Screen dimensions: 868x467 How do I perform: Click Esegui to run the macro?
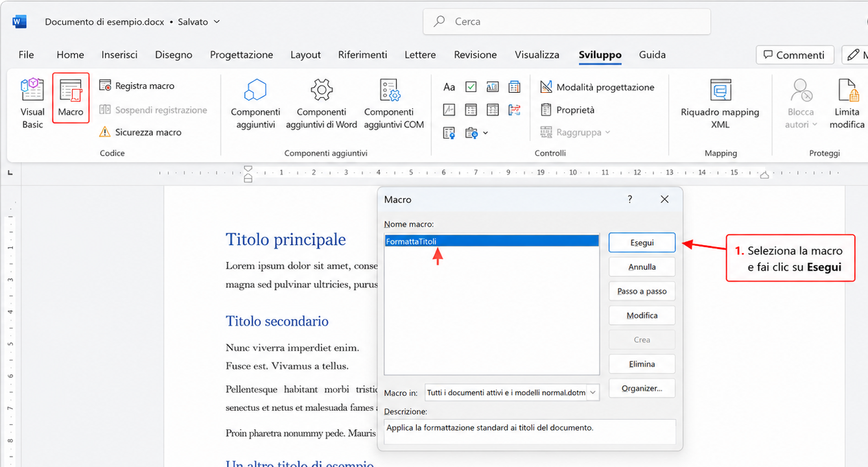click(x=642, y=243)
